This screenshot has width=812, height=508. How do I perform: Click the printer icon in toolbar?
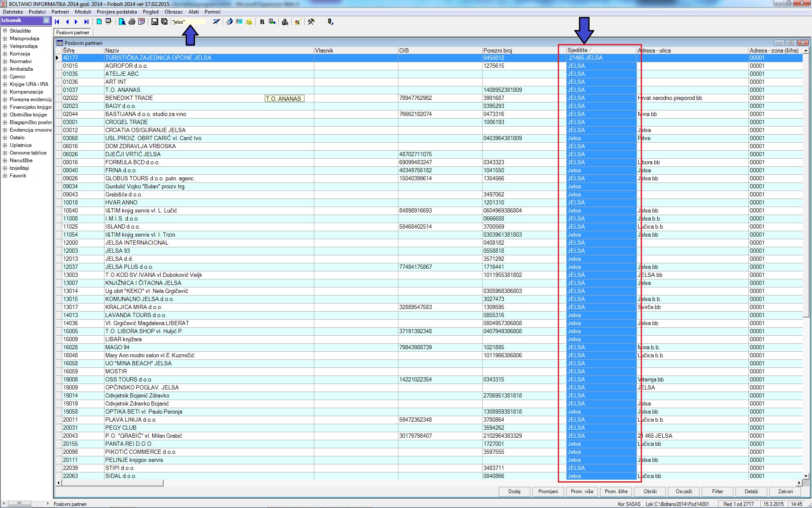click(132, 22)
